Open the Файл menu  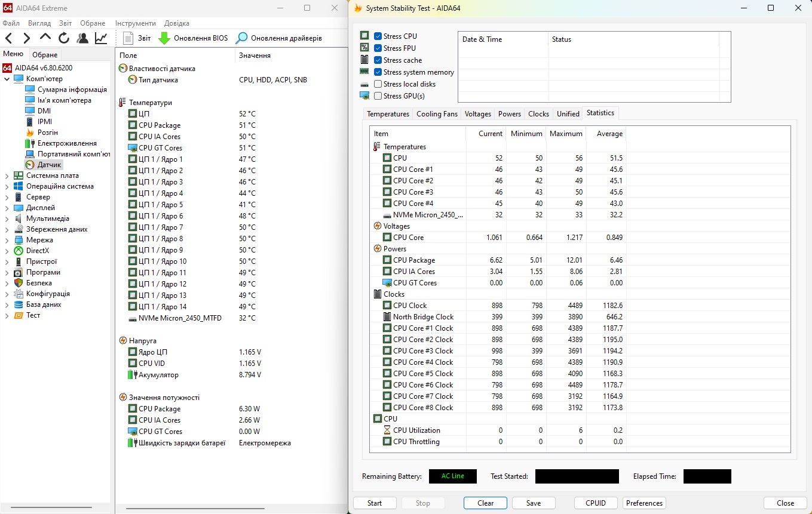(x=11, y=23)
